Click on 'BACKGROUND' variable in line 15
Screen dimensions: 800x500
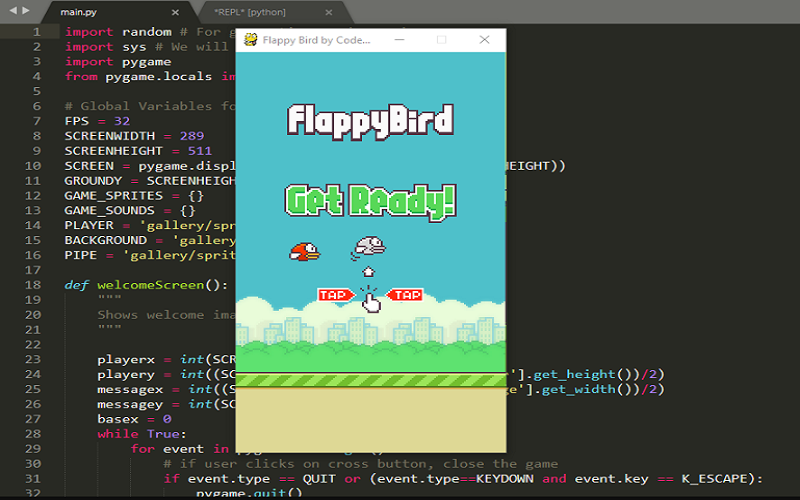(x=106, y=240)
